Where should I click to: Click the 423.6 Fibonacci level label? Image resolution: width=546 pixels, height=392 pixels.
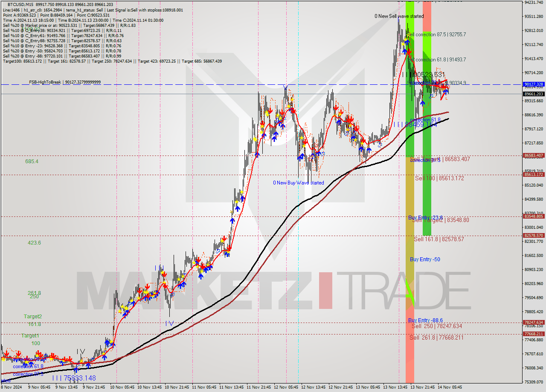(34, 243)
